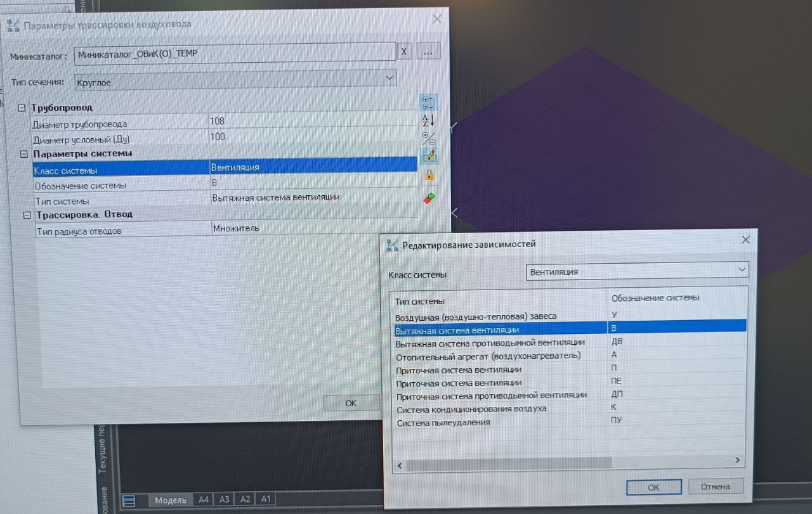
Task: Browse for minicatalog with the ellipsis button
Action: point(428,53)
